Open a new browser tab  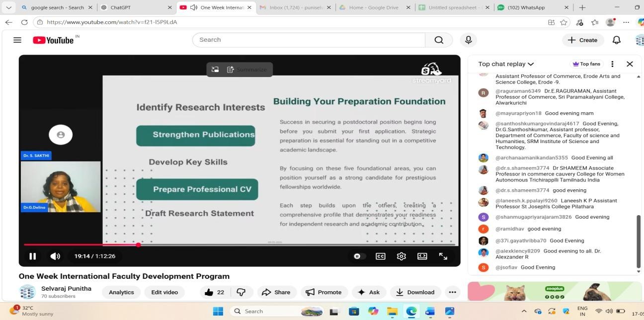click(582, 7)
